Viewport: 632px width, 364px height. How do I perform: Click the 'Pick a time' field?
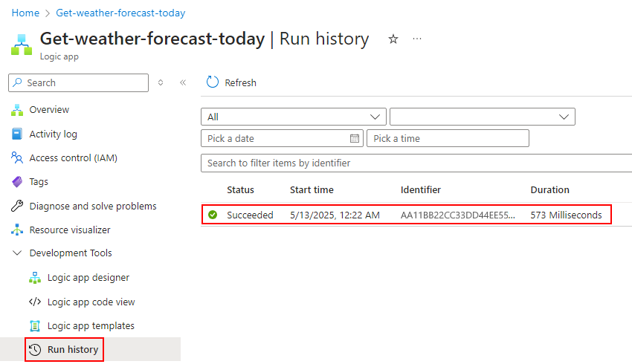coord(448,138)
